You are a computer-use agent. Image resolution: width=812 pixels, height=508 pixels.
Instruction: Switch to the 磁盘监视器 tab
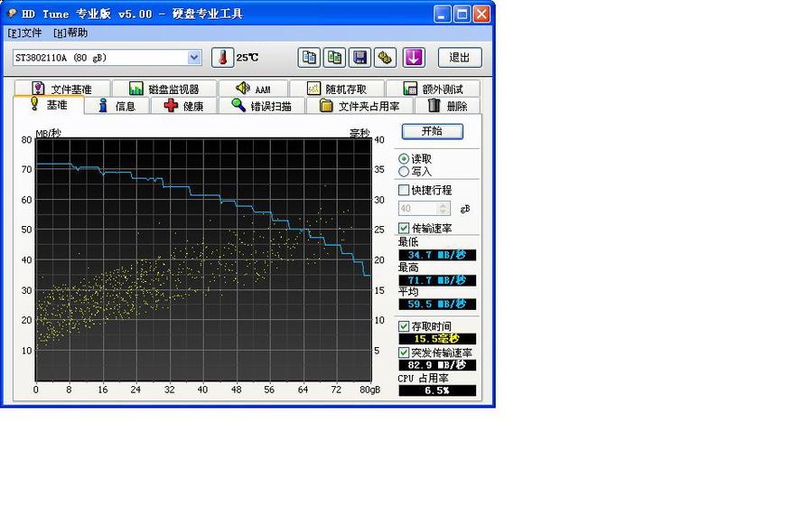click(x=164, y=89)
